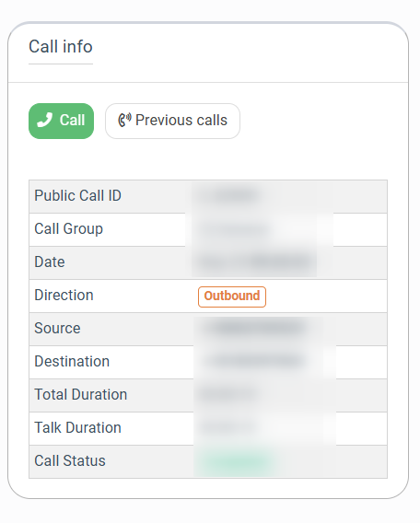Select the Direction row label
Screen dimensions: 420x523
64,296
